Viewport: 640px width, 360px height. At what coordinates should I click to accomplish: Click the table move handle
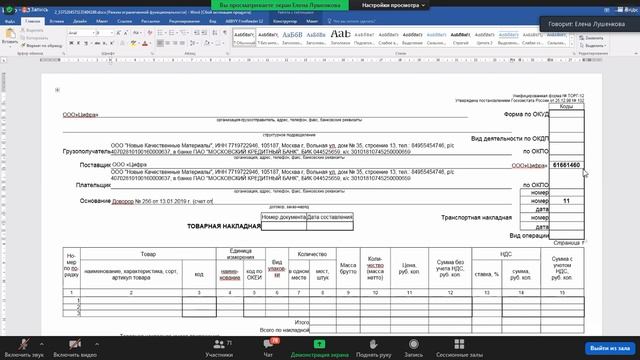pyautogui.click(x=57, y=90)
